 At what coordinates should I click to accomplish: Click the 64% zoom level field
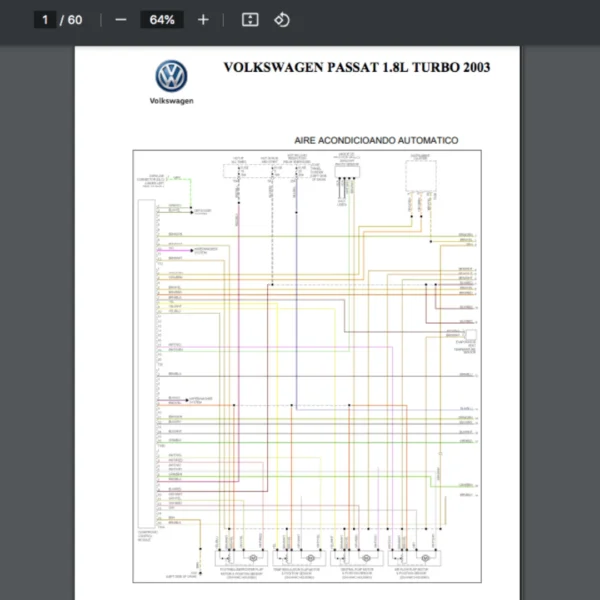pos(162,20)
